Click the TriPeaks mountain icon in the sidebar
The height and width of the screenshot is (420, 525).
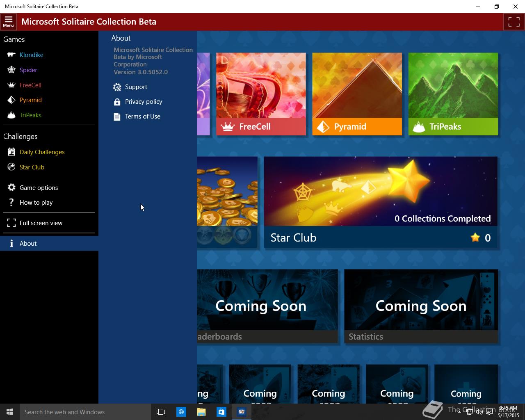tap(11, 115)
